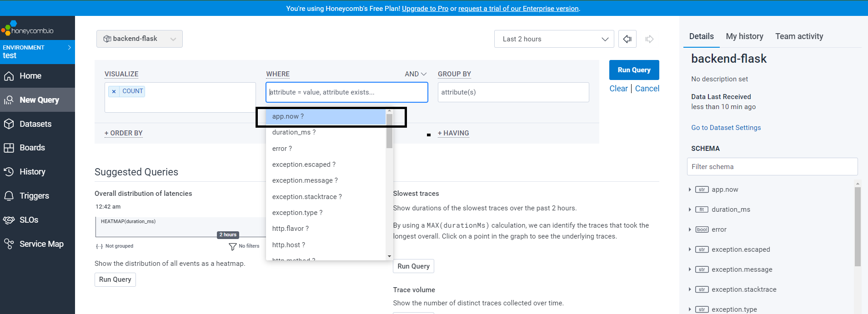Choose exception.message ? suggestion
The width and height of the screenshot is (868, 314).
[326, 180]
